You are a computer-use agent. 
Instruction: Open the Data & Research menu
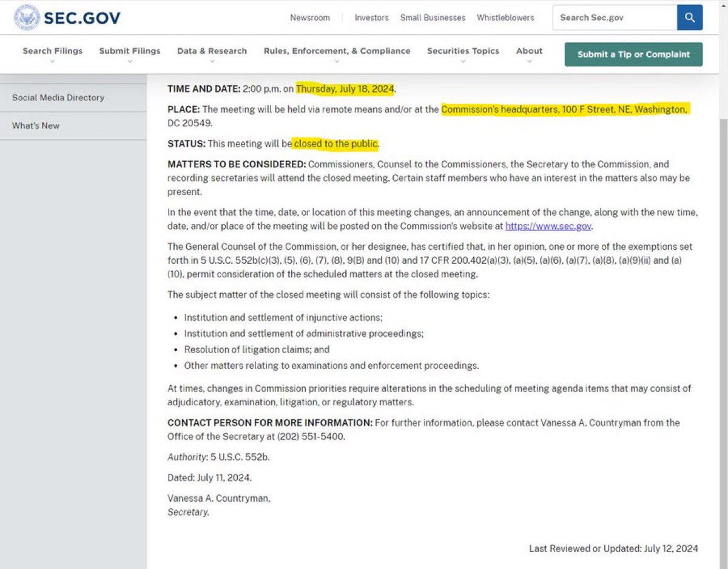tap(212, 51)
